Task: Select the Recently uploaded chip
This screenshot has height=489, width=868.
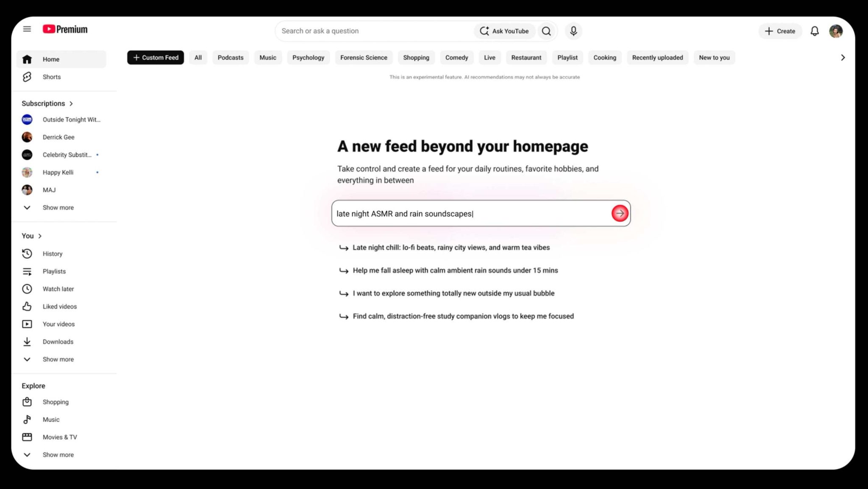Action: point(657,58)
